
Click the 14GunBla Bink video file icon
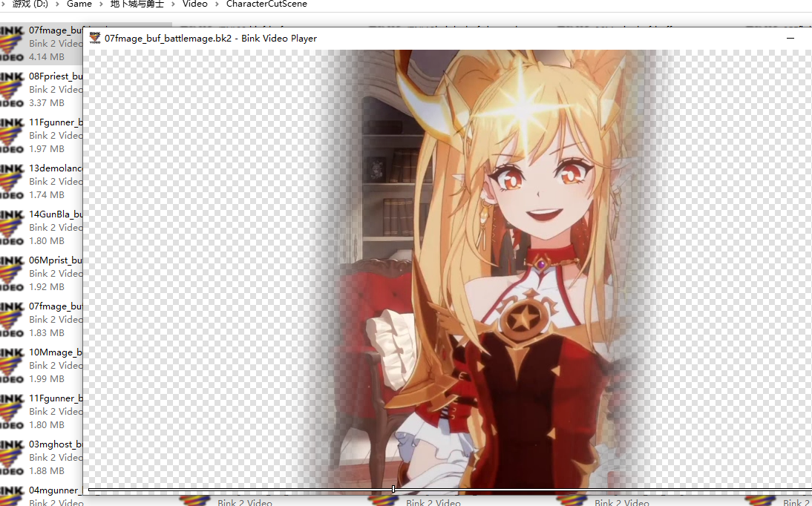[x=12, y=227]
